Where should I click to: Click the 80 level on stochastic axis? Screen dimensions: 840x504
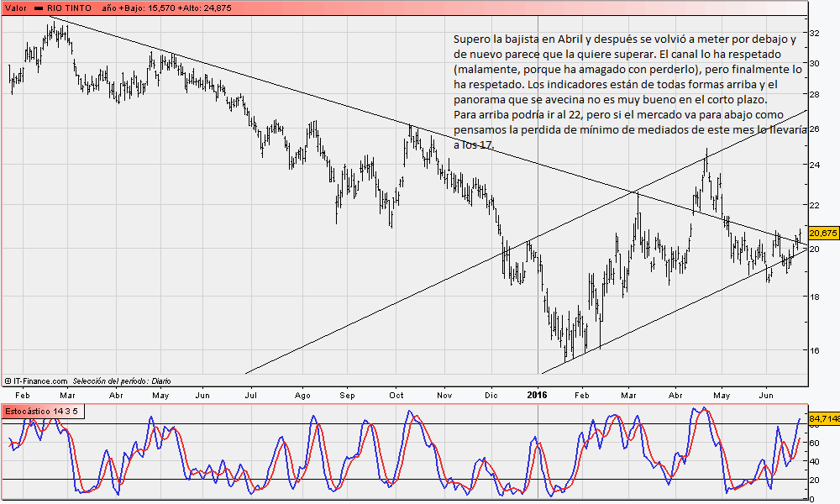pos(814,425)
